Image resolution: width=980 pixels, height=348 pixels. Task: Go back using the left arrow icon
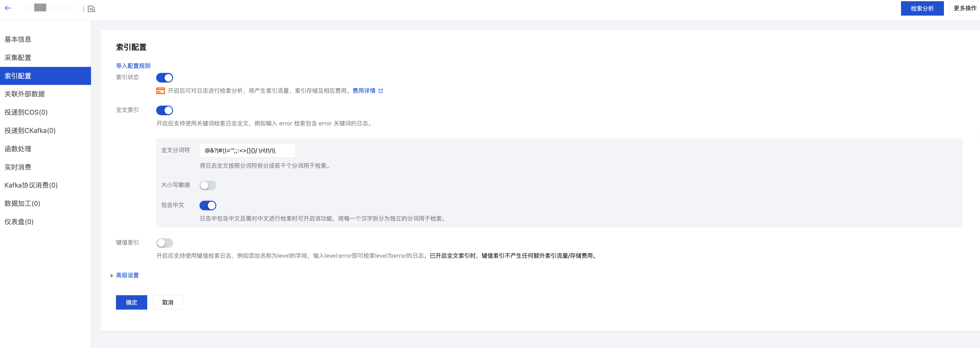8,8
